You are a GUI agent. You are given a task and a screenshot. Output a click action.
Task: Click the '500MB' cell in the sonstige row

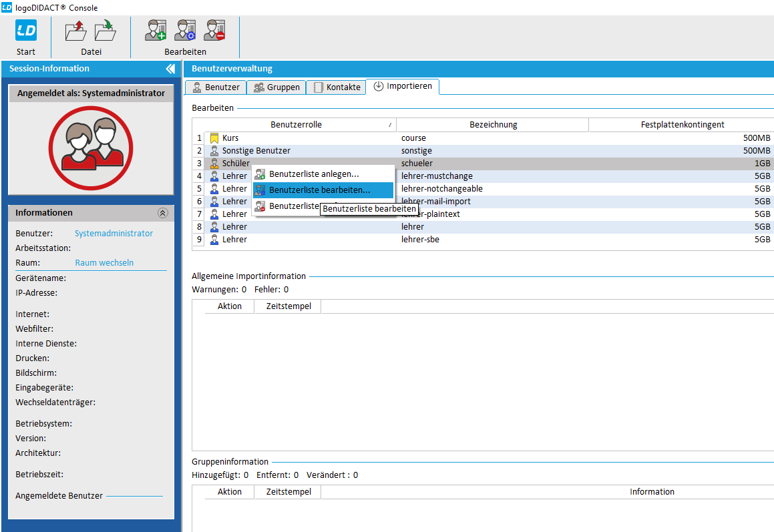pyautogui.click(x=682, y=150)
